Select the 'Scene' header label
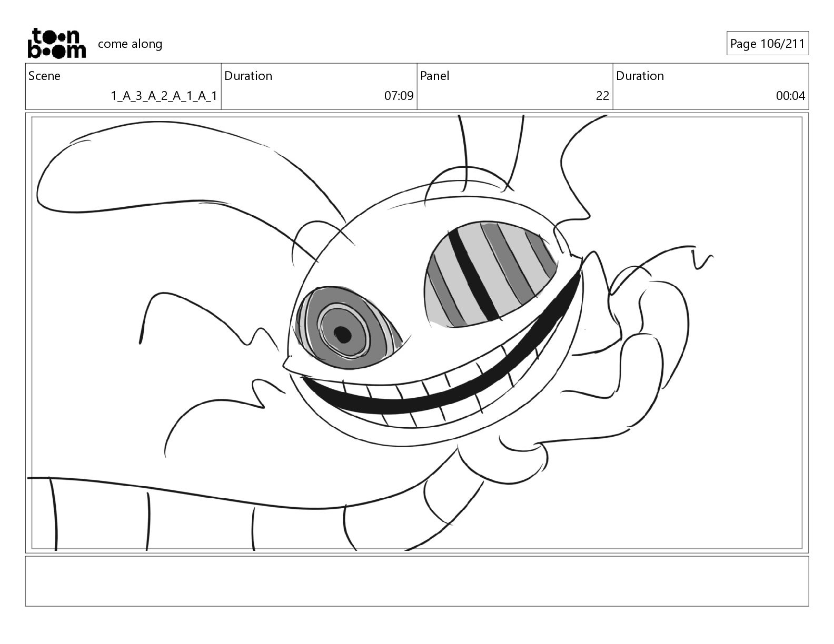 click(44, 76)
